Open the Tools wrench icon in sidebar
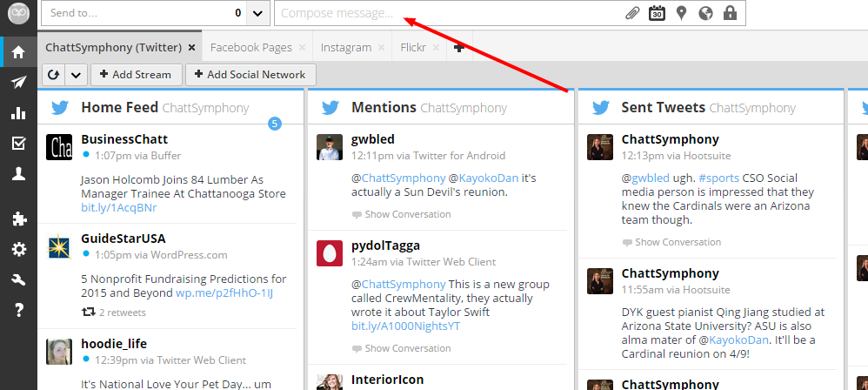868x390 pixels. (18, 279)
